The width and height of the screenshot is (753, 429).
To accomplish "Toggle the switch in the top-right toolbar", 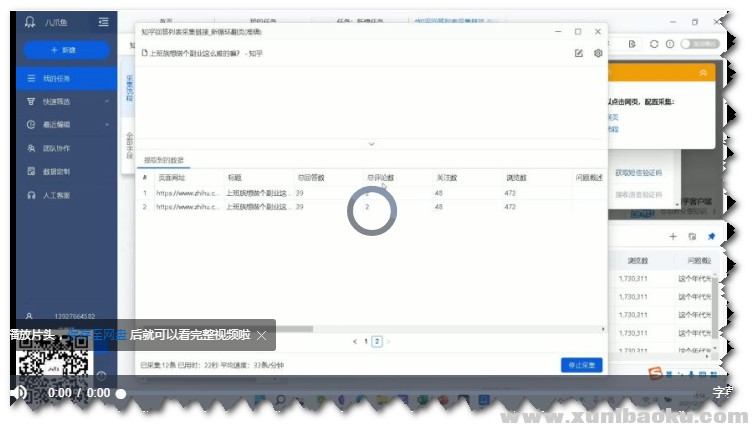I will (698, 44).
